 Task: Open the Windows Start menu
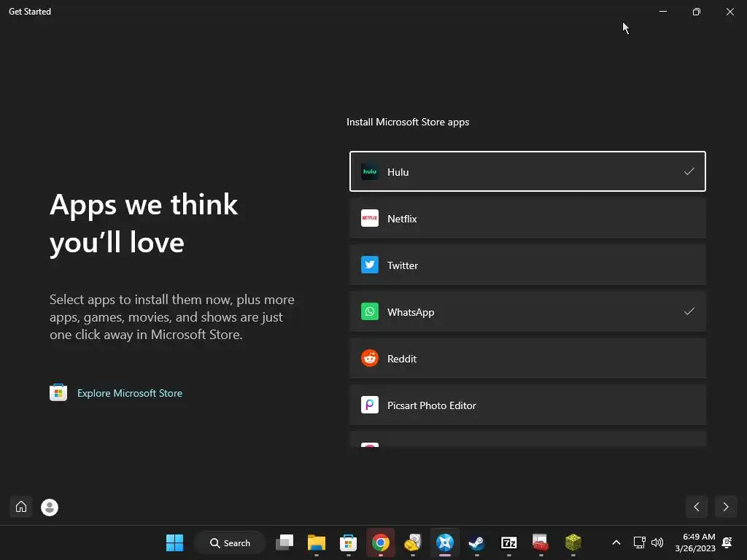[174, 542]
